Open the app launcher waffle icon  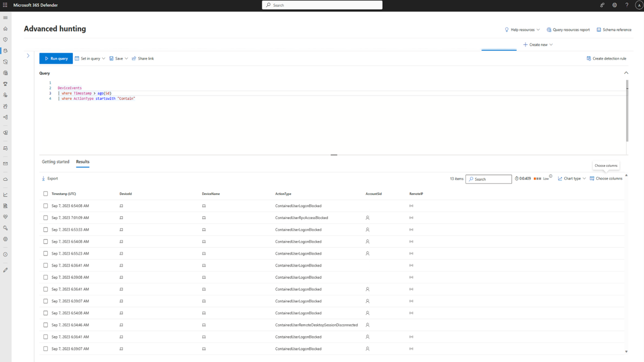point(5,5)
